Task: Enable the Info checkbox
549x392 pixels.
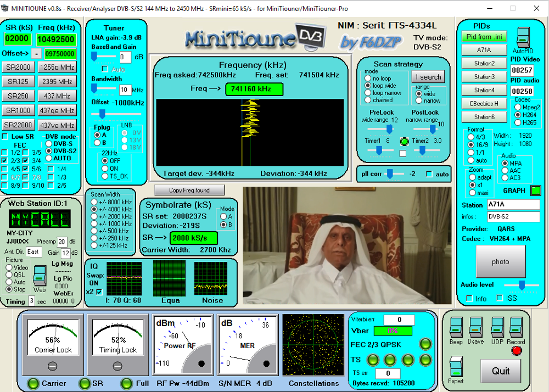Action: [x=469, y=298]
